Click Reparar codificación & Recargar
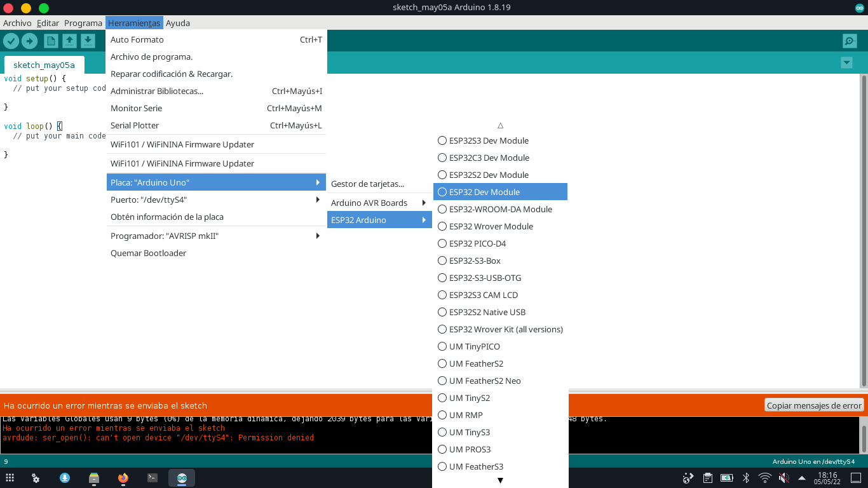This screenshot has width=868, height=488. pos(215,74)
